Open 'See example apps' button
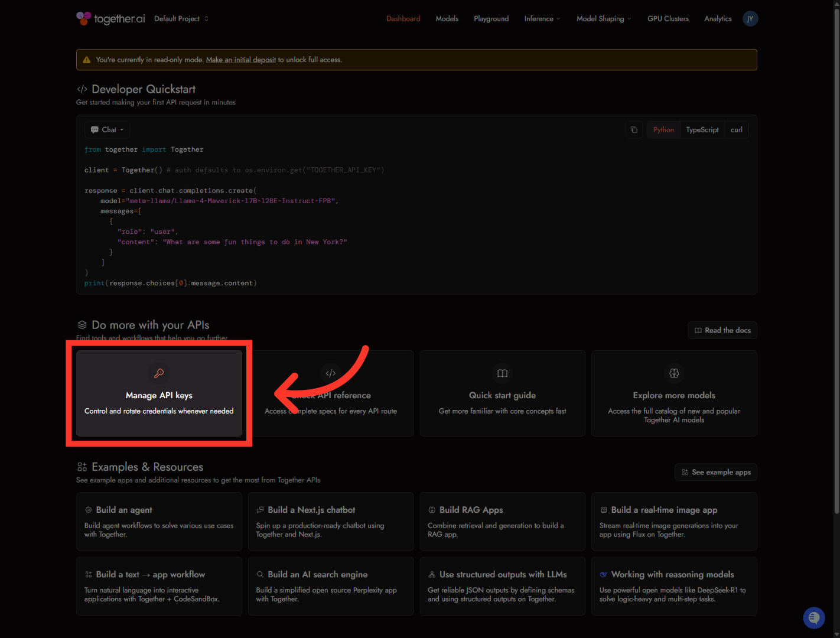 click(x=715, y=472)
